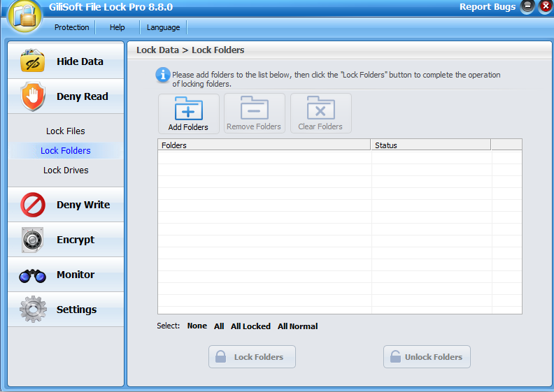The height and width of the screenshot is (392, 554).
Task: Open the Settings gear section
Action: pos(66,310)
